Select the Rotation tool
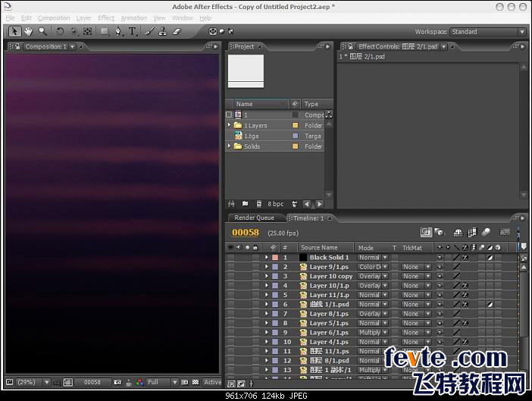Screen dimensions: 532x401 [60, 32]
